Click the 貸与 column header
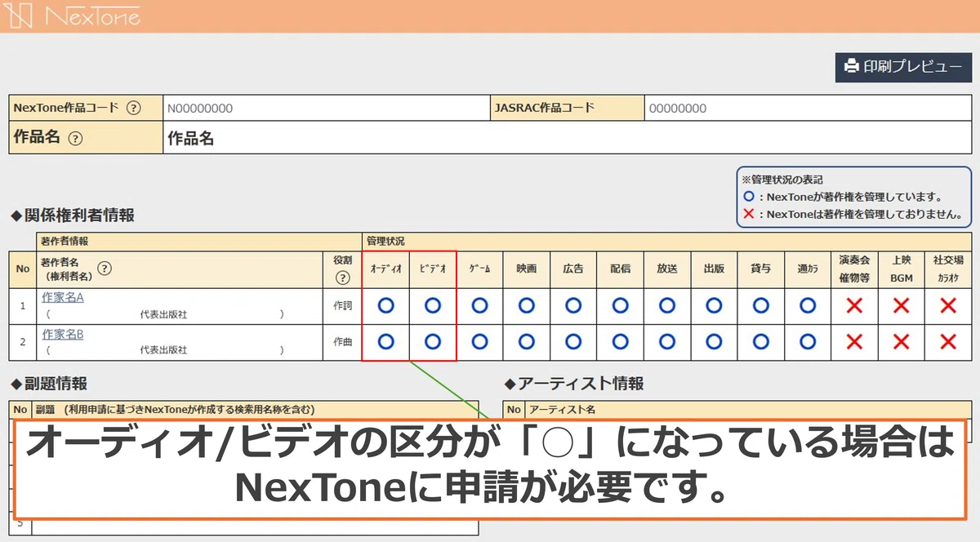 (x=761, y=269)
